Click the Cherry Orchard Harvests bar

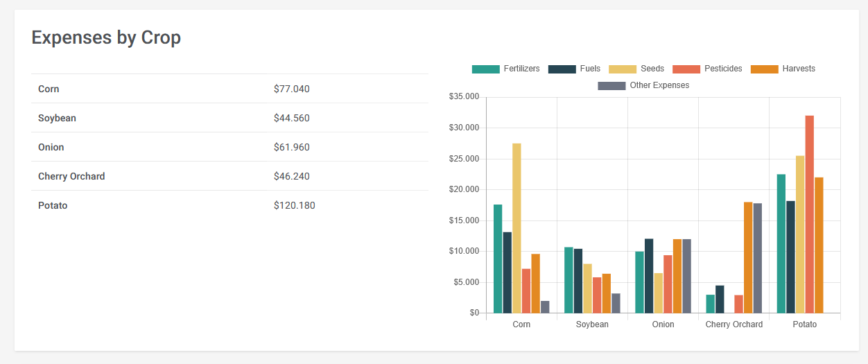pyautogui.click(x=748, y=258)
